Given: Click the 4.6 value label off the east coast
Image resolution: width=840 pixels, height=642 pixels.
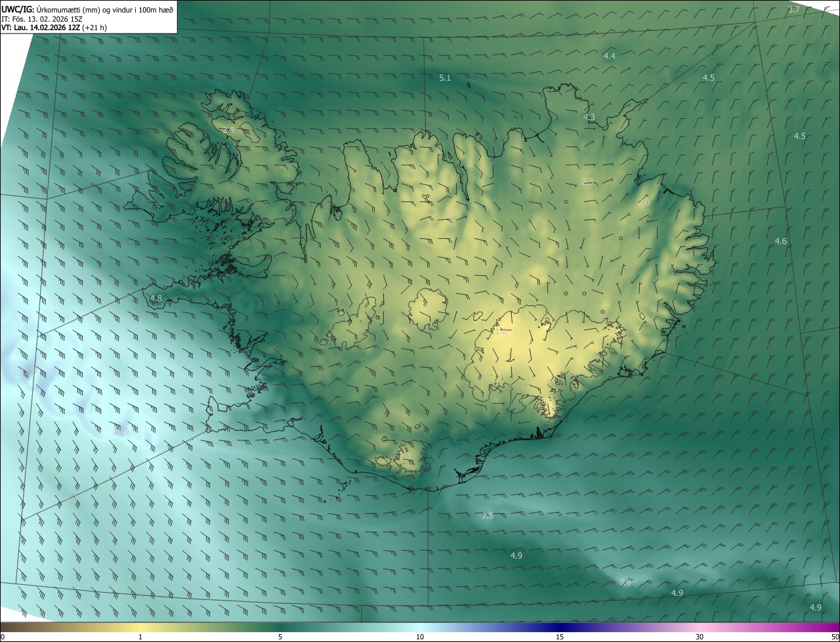Looking at the screenshot, I should click(x=780, y=242).
